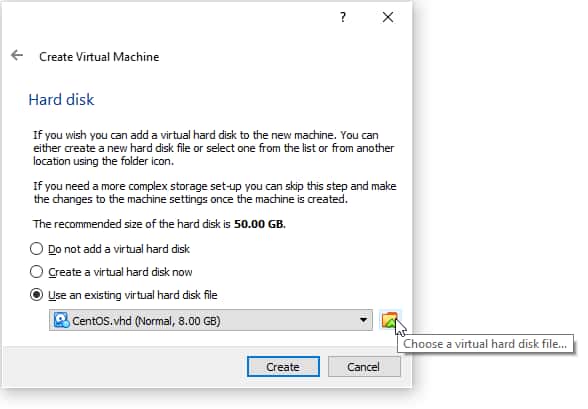Click the Create button

point(283,366)
